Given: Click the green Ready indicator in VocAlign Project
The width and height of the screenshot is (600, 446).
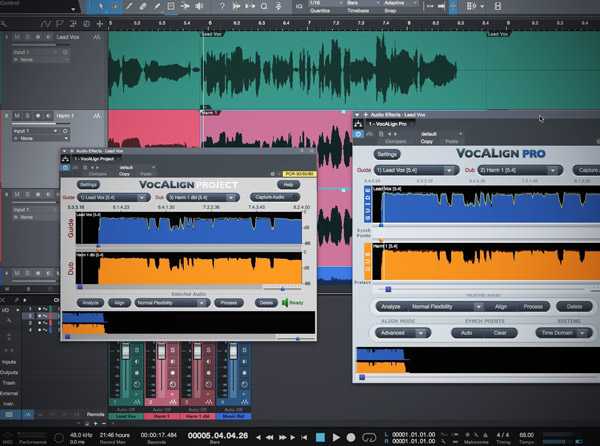Looking at the screenshot, I should click(x=293, y=303).
